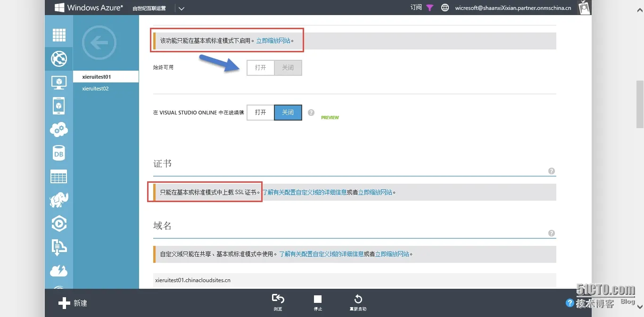The width and height of the screenshot is (644, 317).
Task: Select the Websites globe icon in sidebar
Action: tap(59, 59)
